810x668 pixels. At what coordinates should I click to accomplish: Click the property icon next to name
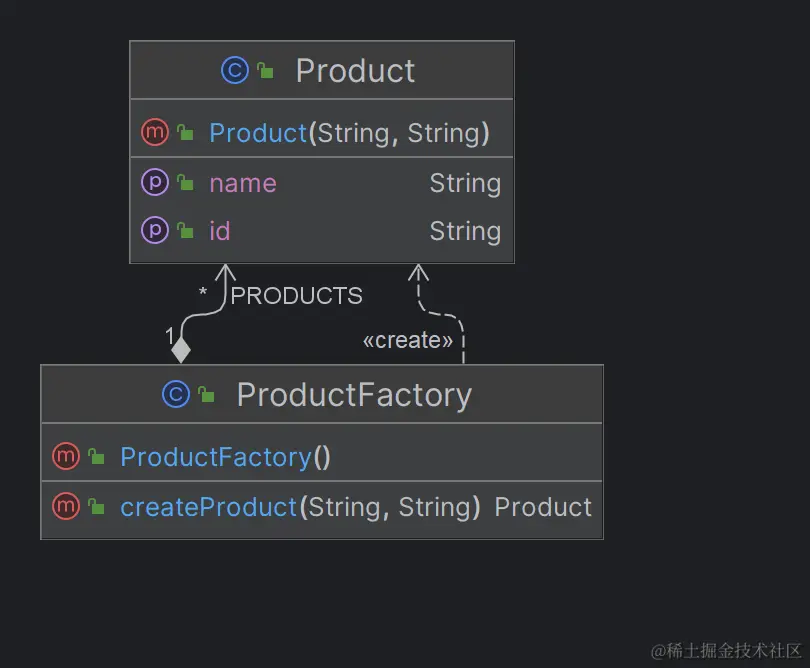pyautogui.click(x=154, y=183)
